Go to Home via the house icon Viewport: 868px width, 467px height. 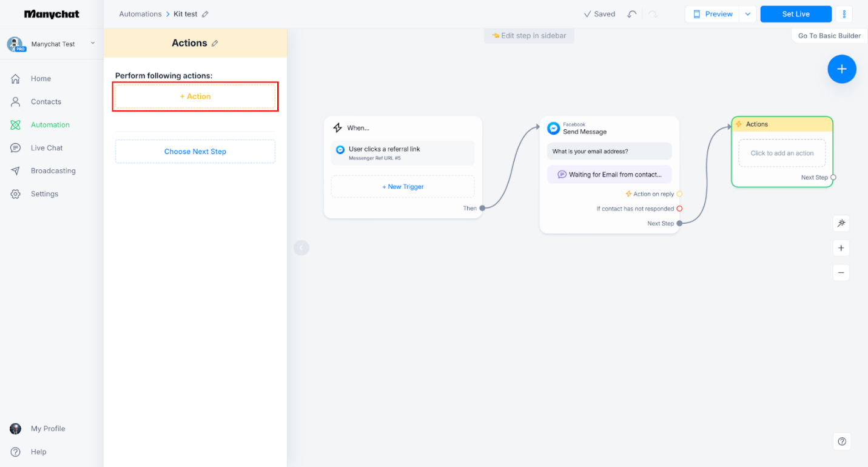pos(40,78)
